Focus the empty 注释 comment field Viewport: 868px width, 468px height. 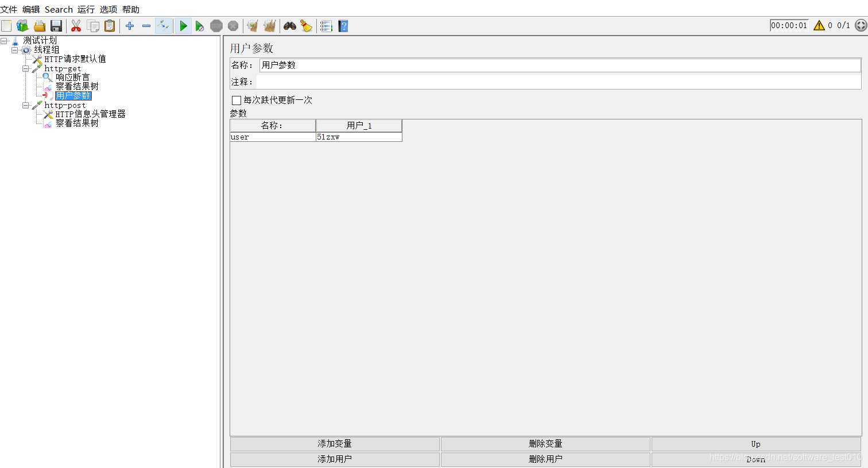(559, 82)
